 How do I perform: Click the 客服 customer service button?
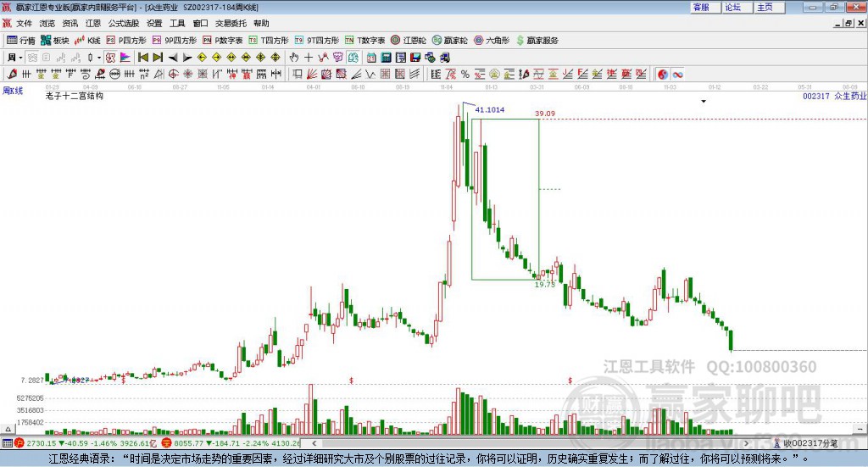pos(706,7)
